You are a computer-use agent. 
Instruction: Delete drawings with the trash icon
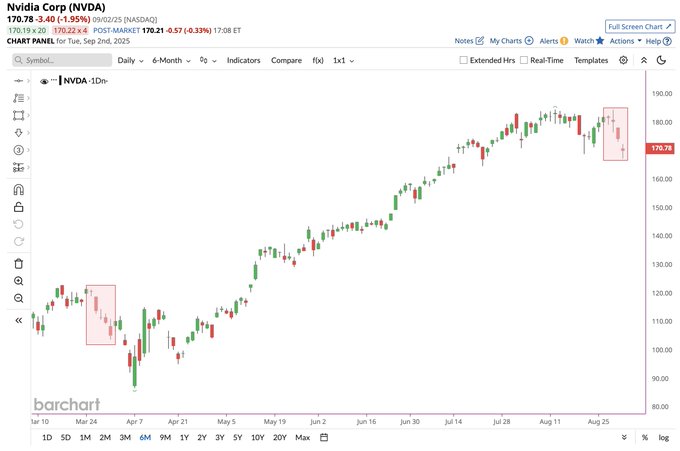click(x=19, y=264)
